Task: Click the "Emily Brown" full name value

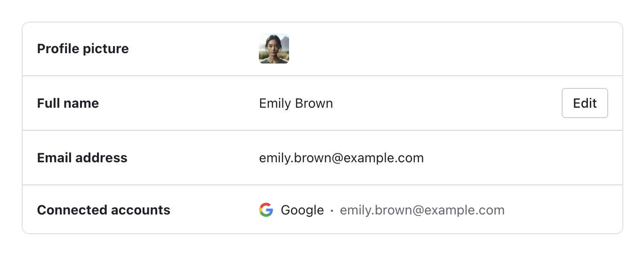Action: pyautogui.click(x=296, y=103)
